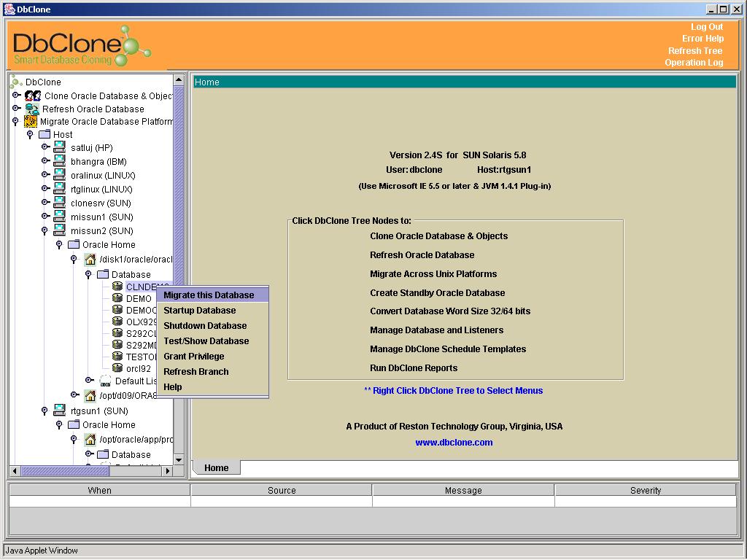The image size is (747, 560).
Task: Click the missun2 (SUN) computer icon
Action: point(60,230)
